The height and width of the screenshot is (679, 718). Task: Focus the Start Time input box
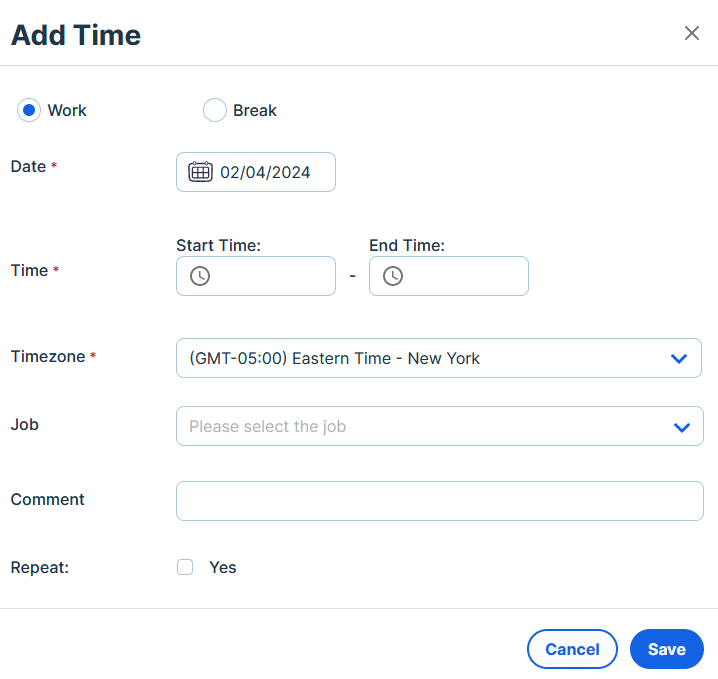(x=256, y=276)
